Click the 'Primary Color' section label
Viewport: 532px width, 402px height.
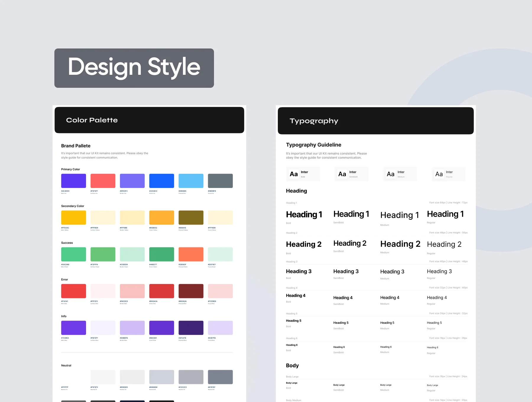(x=71, y=169)
